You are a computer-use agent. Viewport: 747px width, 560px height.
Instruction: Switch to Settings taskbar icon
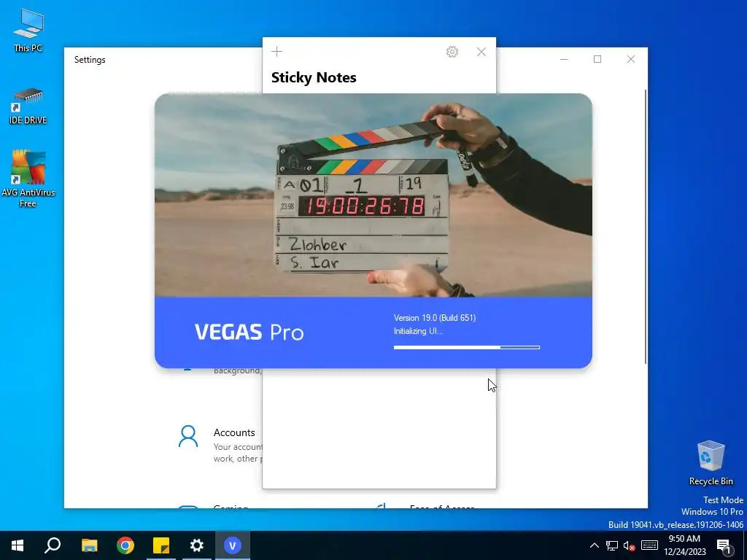point(197,545)
